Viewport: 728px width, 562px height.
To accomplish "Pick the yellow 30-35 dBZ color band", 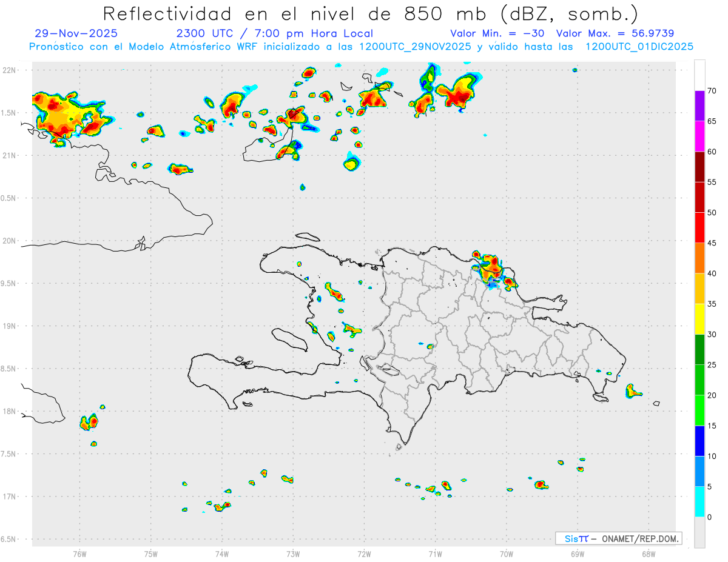I will pos(699,319).
